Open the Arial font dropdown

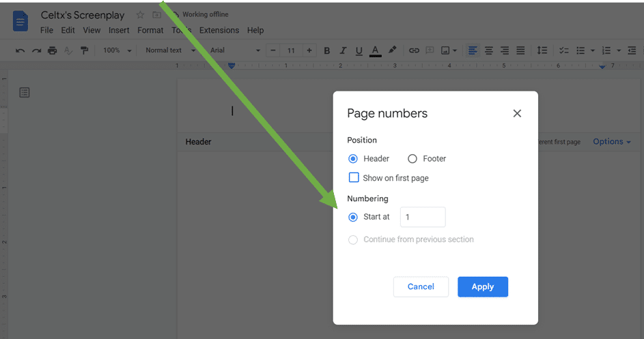coord(235,50)
